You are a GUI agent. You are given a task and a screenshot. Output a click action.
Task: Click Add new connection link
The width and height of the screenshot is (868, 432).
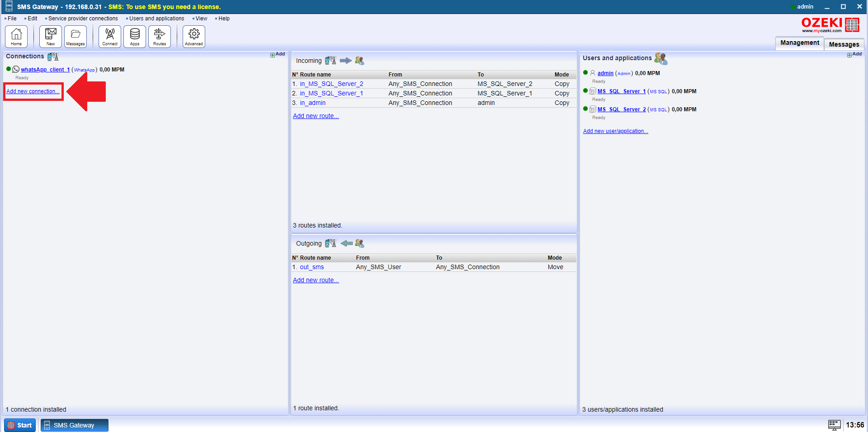pos(33,91)
